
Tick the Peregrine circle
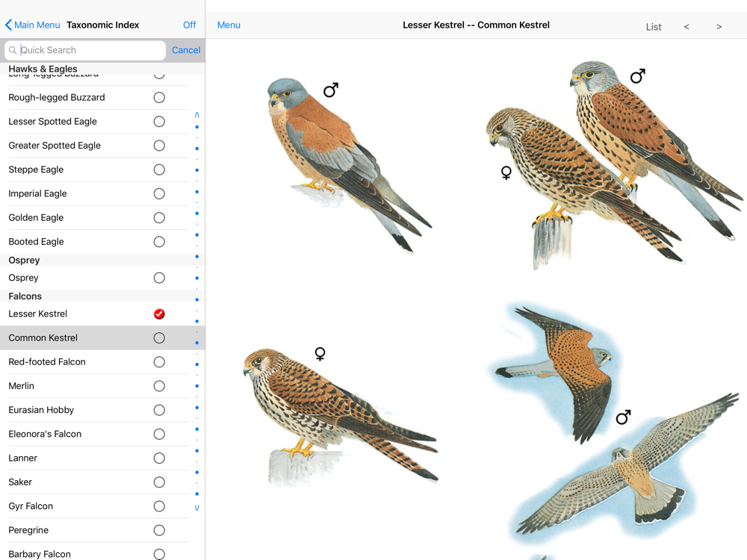tap(159, 530)
